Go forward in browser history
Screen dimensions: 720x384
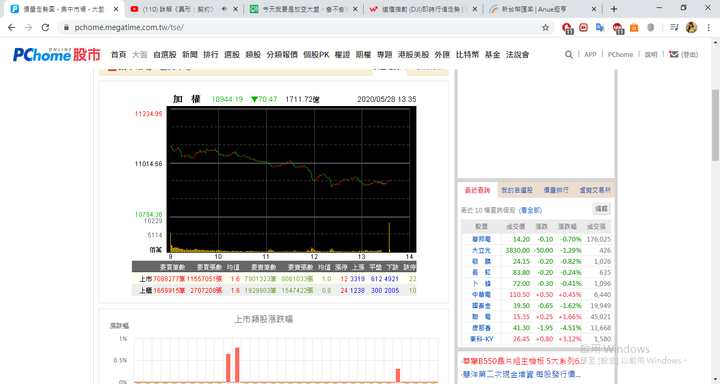click(x=28, y=28)
